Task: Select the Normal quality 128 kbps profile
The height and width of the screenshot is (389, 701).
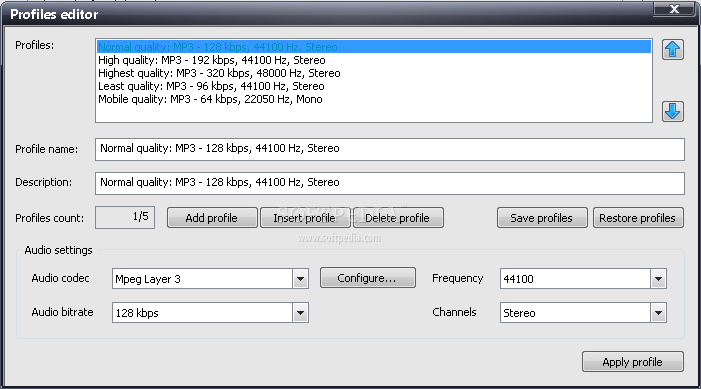Action: pos(374,47)
